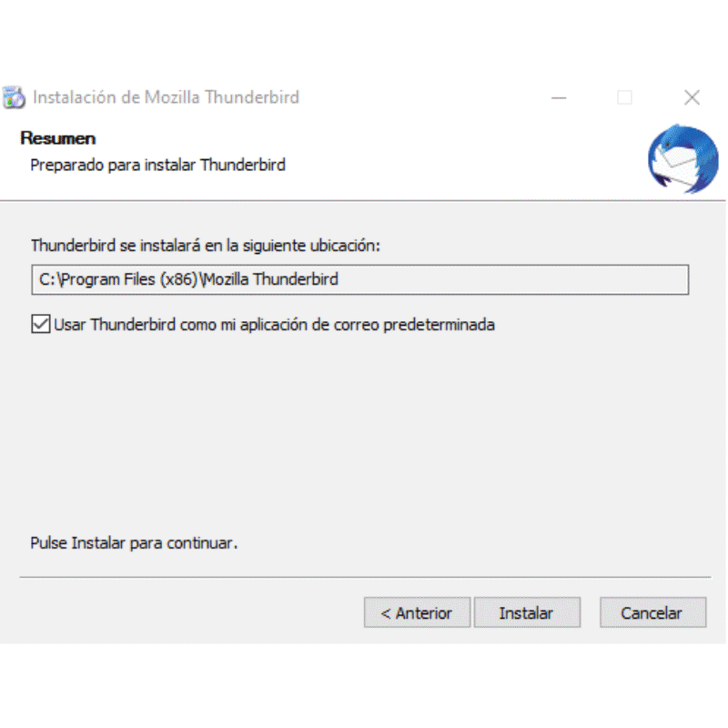Click 'Program Files (x86)' in the install path

(x=129, y=279)
